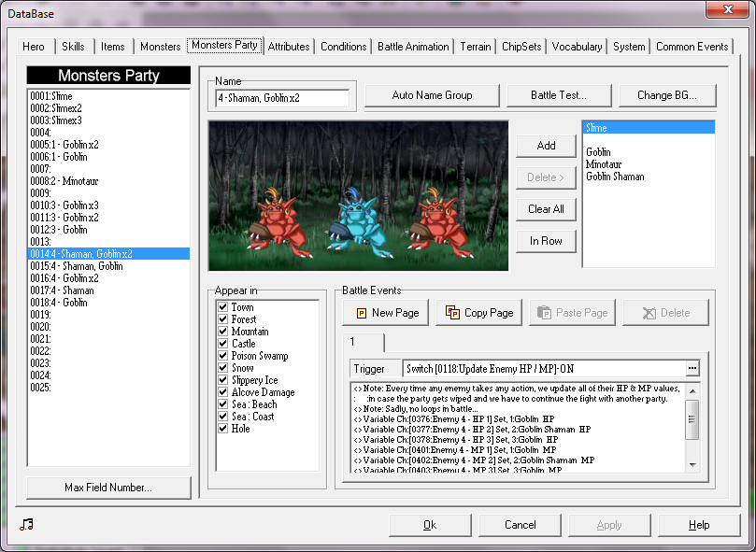Toggle Alcove Damage checkbox
The height and width of the screenshot is (552, 756).
coord(222,392)
